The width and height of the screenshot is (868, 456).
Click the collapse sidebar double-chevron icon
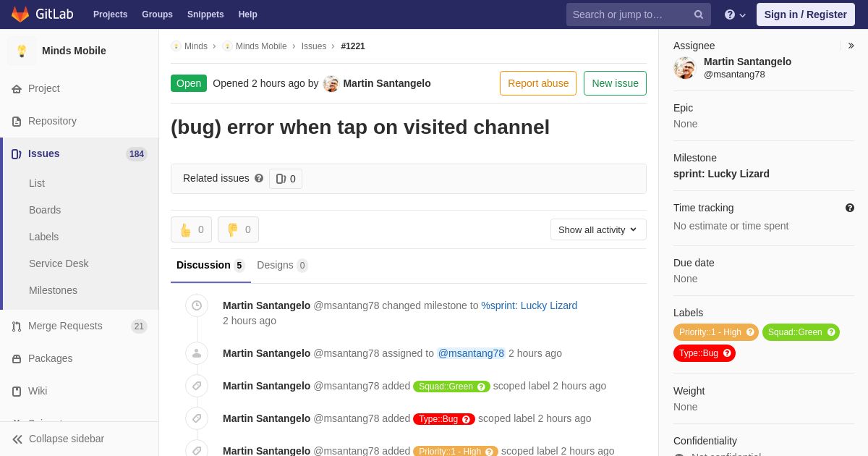[17, 439]
